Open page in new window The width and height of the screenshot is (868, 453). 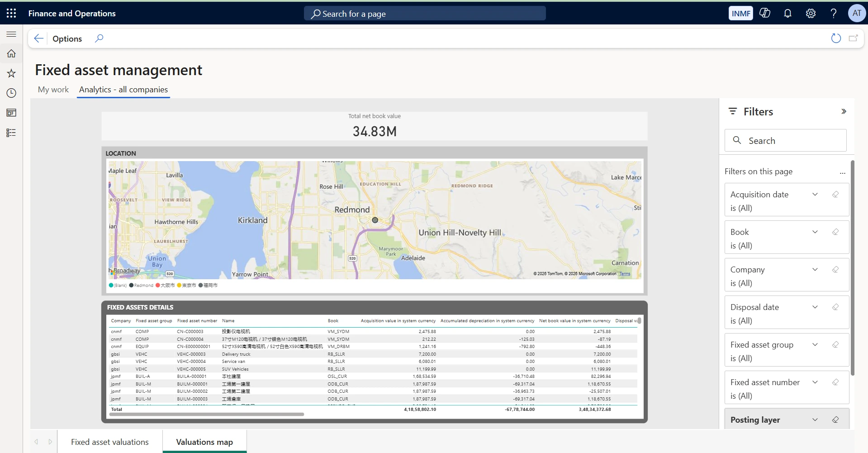(854, 38)
